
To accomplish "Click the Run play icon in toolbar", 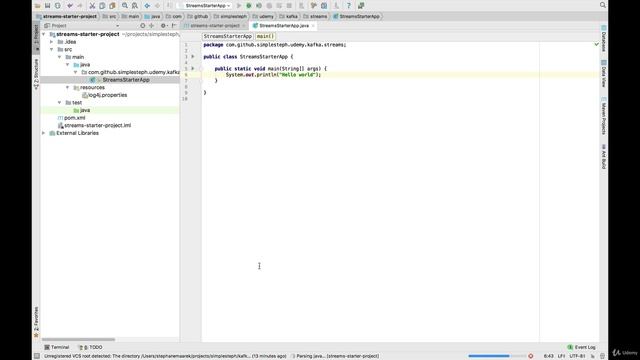I will tap(239, 6).
